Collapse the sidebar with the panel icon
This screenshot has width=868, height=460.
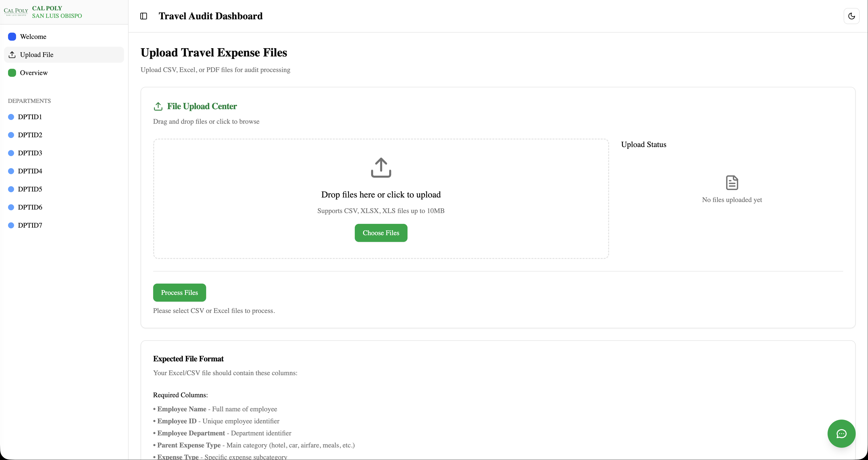[144, 16]
